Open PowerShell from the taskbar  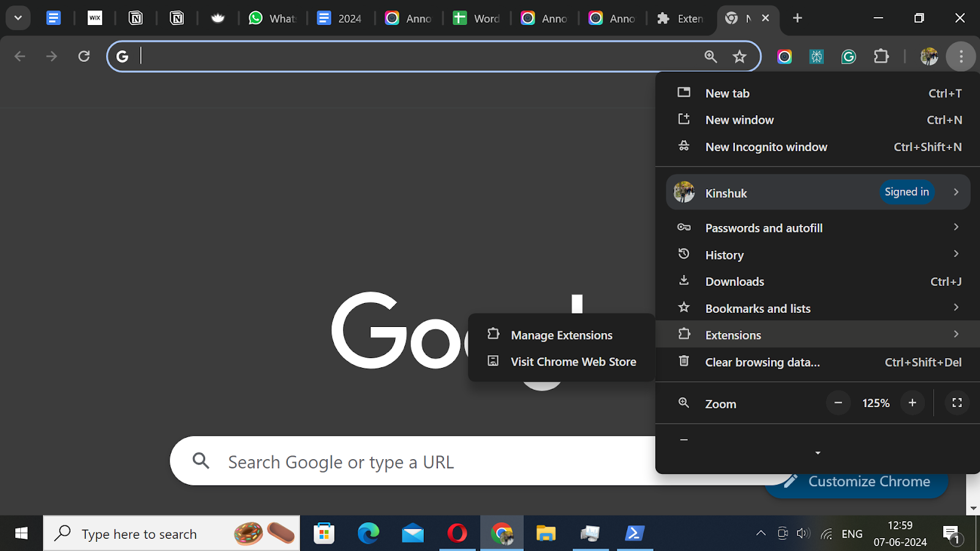[x=635, y=534]
